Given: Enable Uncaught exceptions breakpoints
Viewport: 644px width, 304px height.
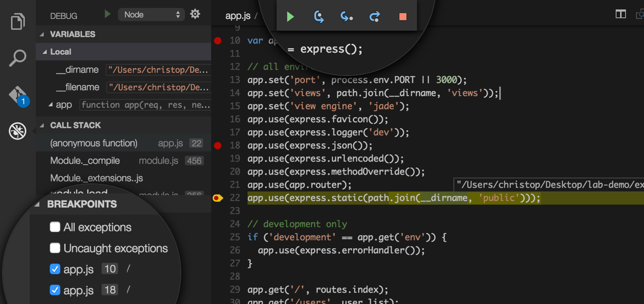Looking at the screenshot, I should tap(55, 248).
